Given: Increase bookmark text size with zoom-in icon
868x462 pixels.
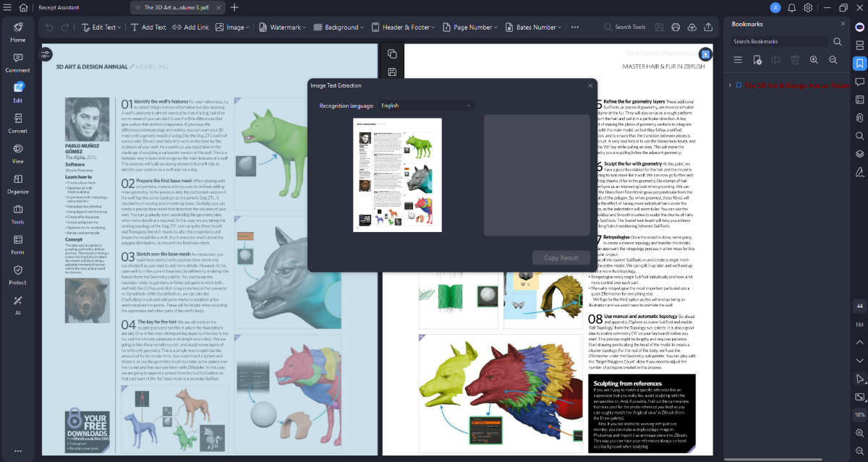Looking at the screenshot, I should point(814,60).
